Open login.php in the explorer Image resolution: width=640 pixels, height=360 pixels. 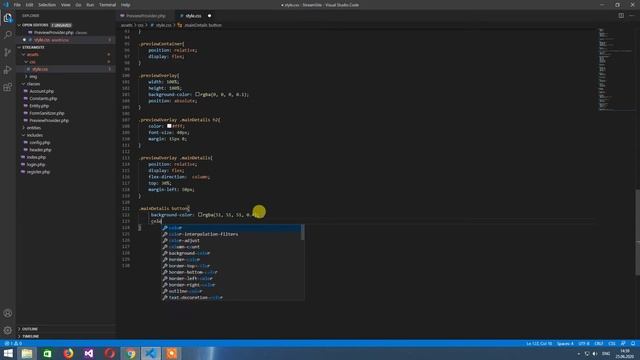pyautogui.click(x=36, y=165)
